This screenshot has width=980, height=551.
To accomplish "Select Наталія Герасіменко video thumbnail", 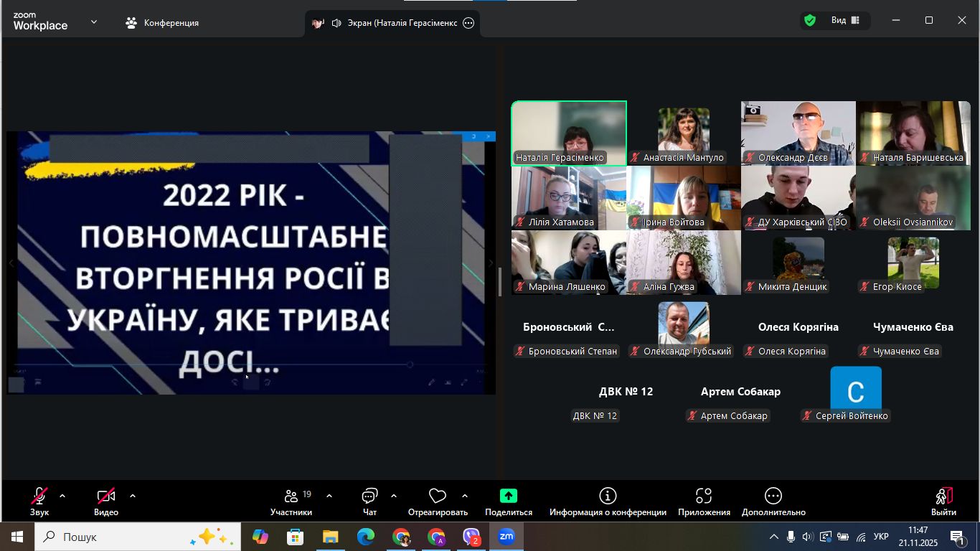I will pyautogui.click(x=568, y=133).
